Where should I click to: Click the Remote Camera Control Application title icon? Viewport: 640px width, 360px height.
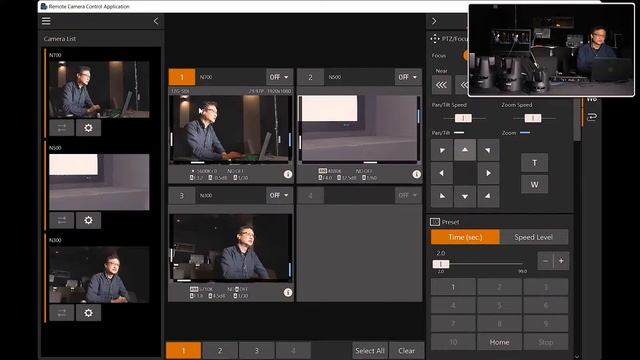tap(44, 7)
